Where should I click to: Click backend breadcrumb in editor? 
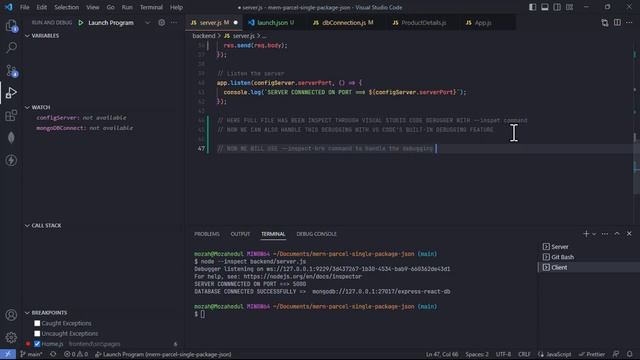(204, 36)
